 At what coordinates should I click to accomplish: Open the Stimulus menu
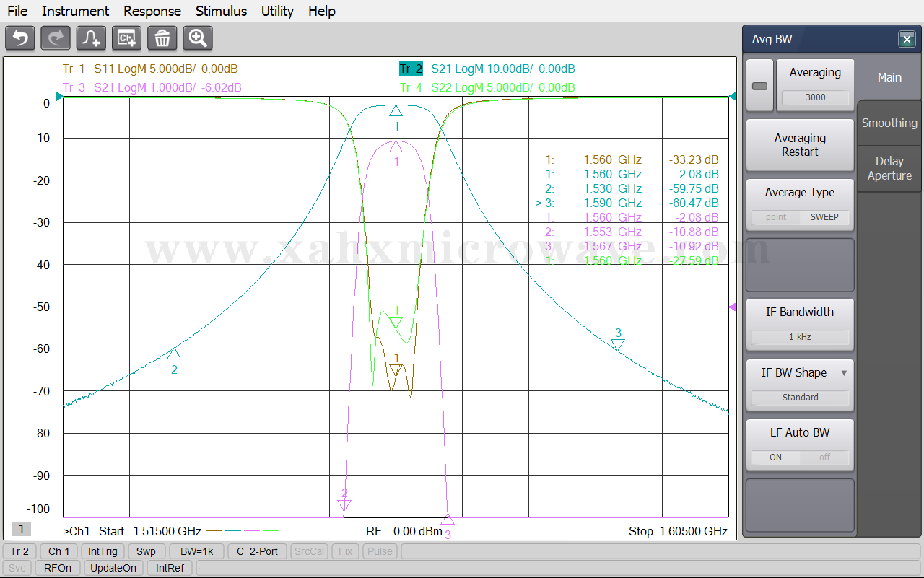(x=221, y=11)
